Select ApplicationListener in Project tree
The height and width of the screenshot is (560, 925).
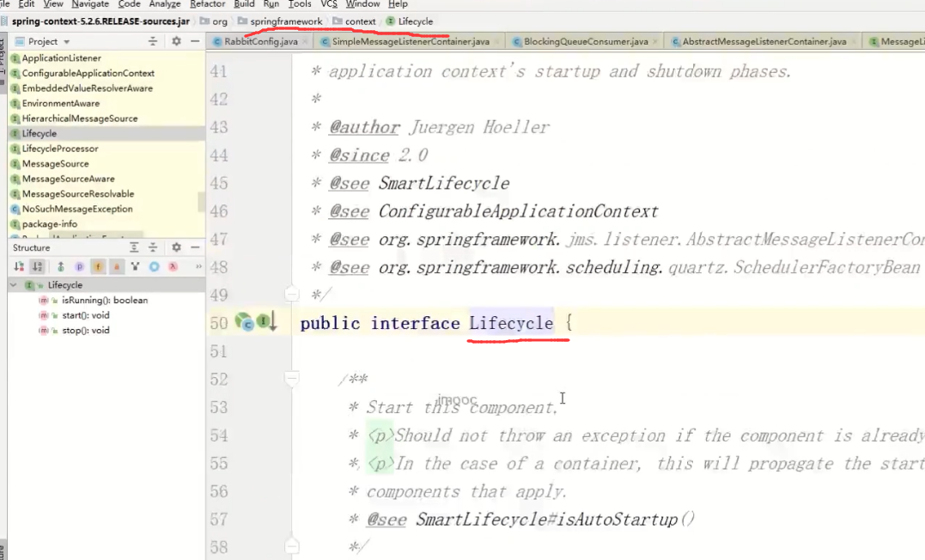[x=61, y=58]
